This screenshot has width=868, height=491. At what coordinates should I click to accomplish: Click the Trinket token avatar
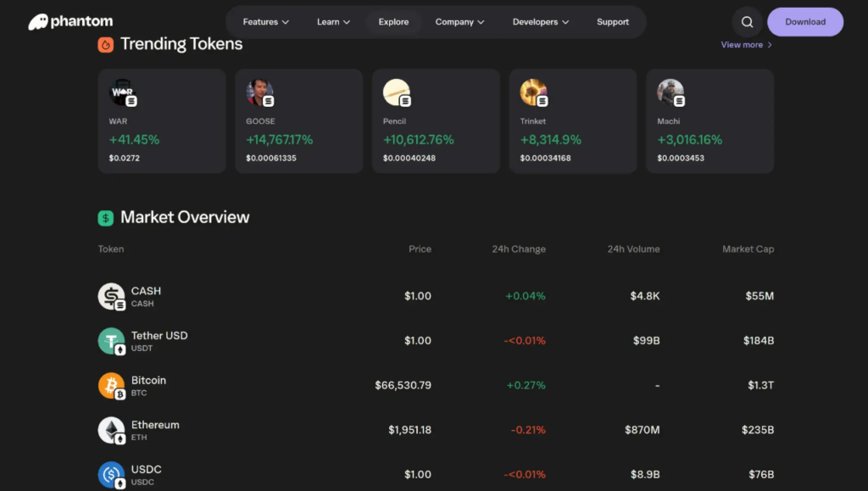[x=534, y=92]
